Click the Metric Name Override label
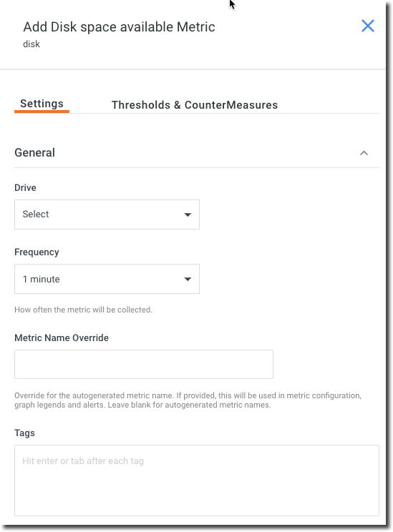 pyautogui.click(x=62, y=338)
